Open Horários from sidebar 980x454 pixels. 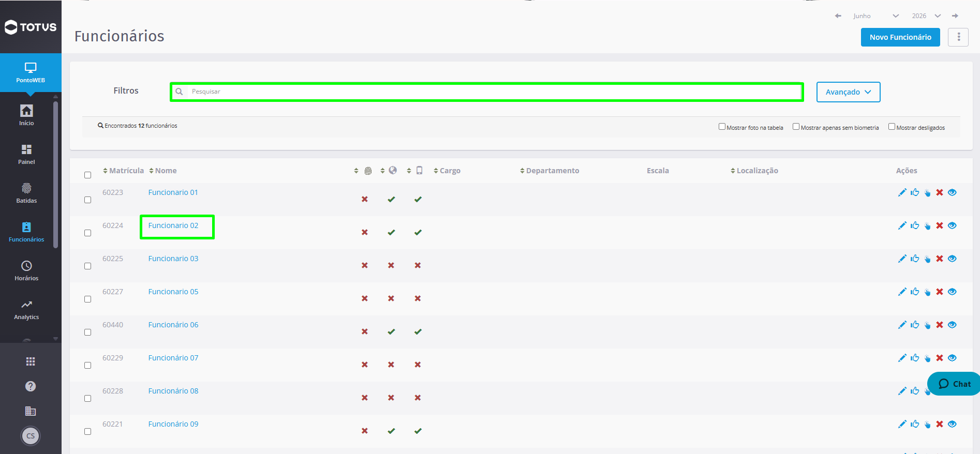[x=26, y=270]
